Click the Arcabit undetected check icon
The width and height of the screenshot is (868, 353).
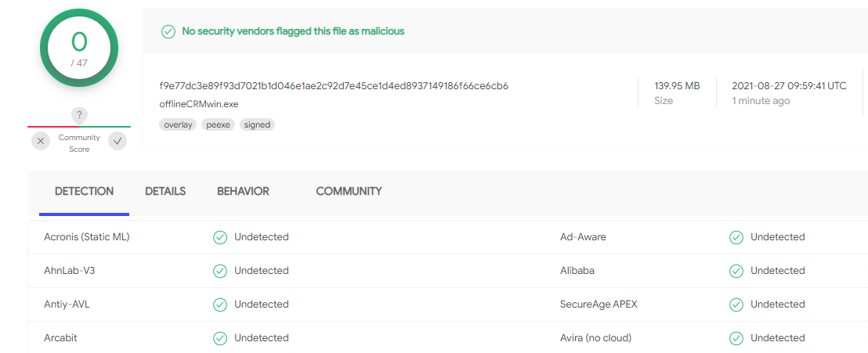220,338
